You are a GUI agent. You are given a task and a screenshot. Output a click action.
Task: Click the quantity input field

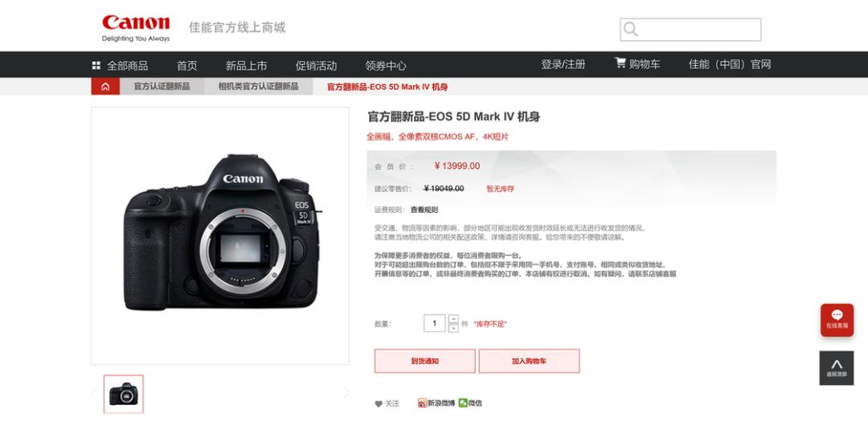(x=435, y=323)
